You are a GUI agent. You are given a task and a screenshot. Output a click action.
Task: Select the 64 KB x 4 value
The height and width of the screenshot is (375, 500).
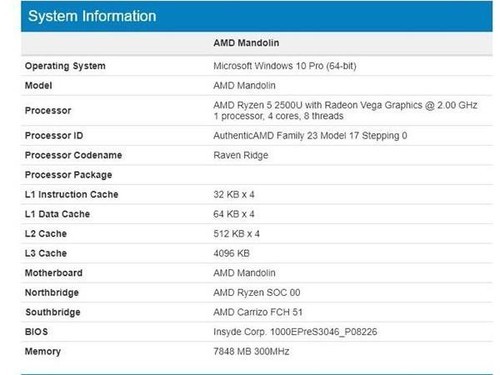234,214
